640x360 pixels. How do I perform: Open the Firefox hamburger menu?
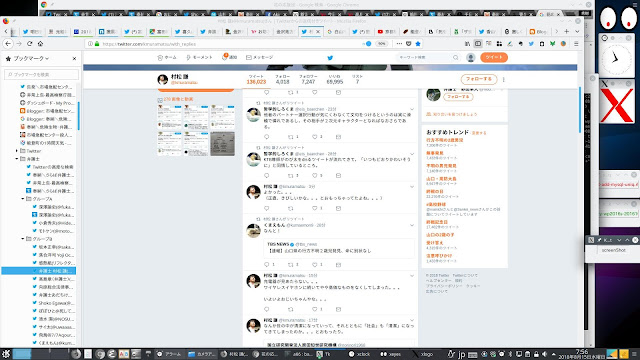(x=576, y=44)
